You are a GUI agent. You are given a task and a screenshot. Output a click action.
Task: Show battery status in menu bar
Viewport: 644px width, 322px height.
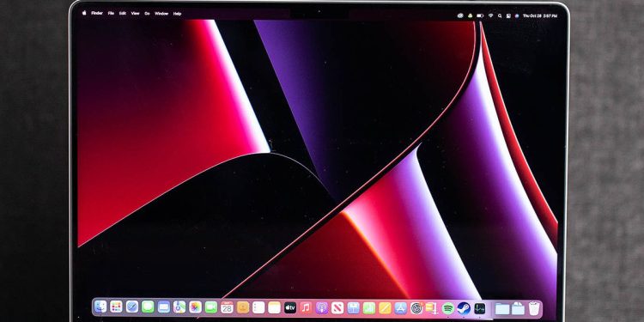click(x=480, y=15)
